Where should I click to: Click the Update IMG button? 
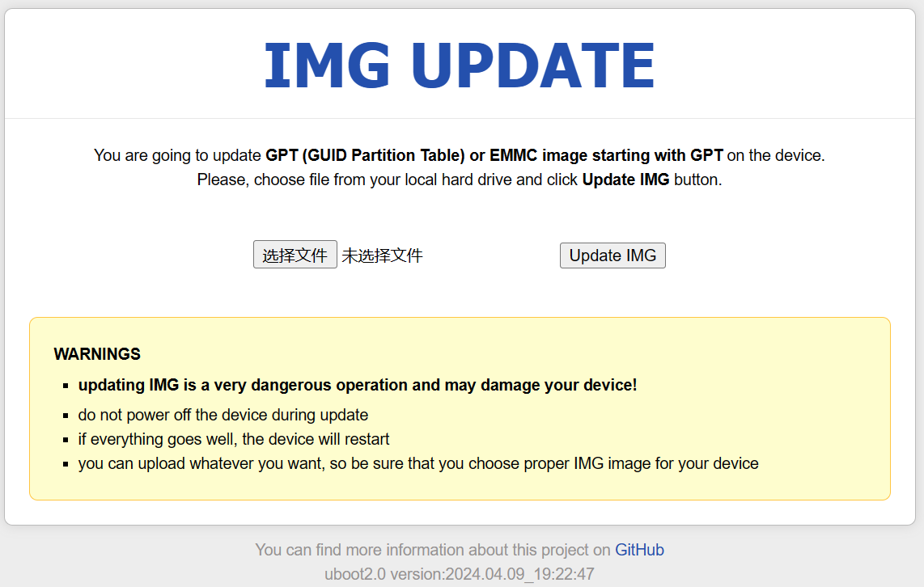point(612,255)
